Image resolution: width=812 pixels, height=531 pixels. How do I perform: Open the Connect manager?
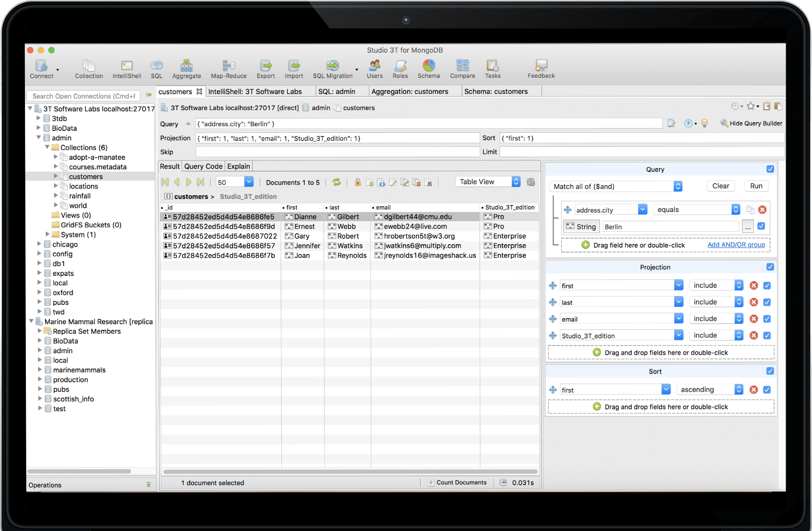(x=42, y=68)
